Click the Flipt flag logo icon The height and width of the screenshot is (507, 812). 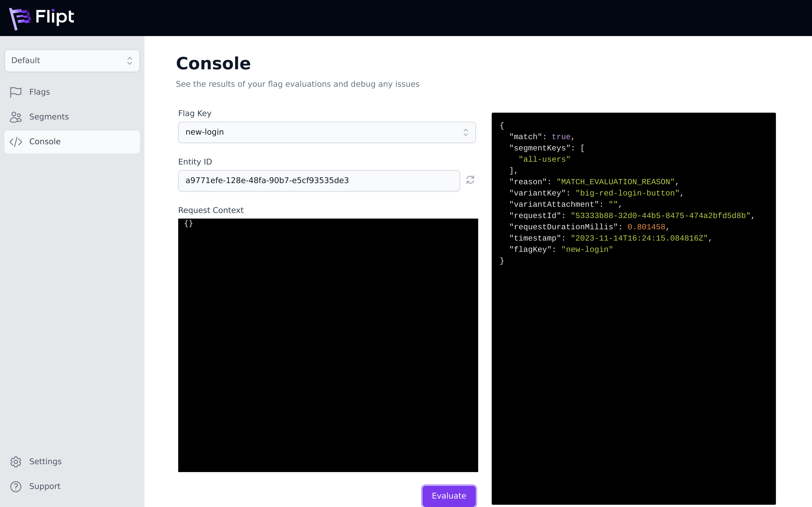(x=20, y=18)
